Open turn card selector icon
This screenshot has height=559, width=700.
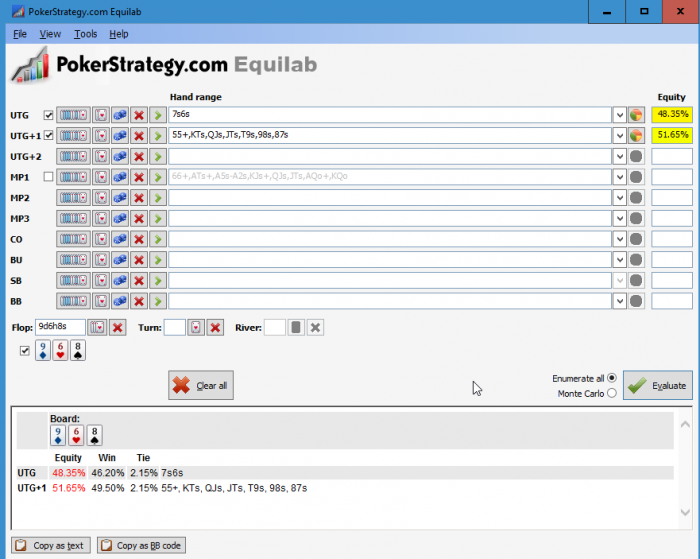click(x=196, y=328)
